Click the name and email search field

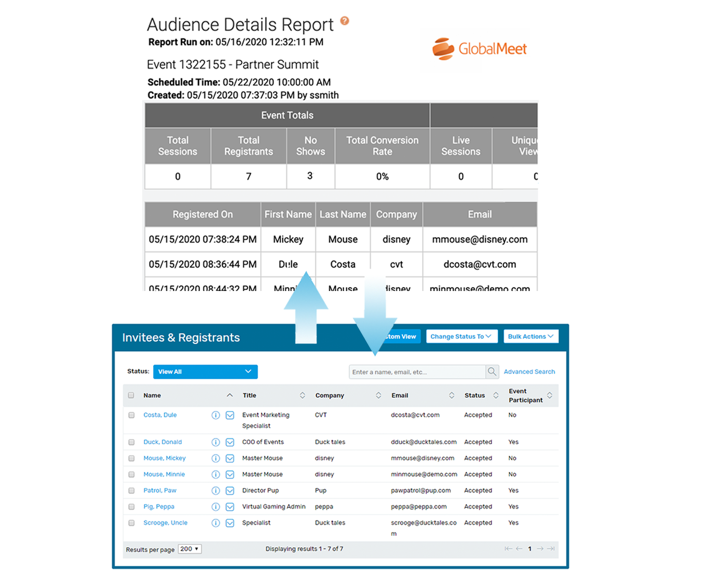coord(417,372)
